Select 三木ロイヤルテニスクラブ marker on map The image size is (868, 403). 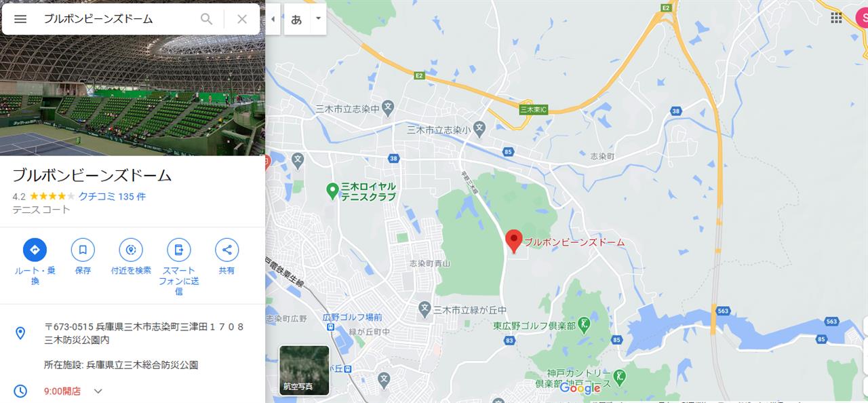tap(332, 191)
